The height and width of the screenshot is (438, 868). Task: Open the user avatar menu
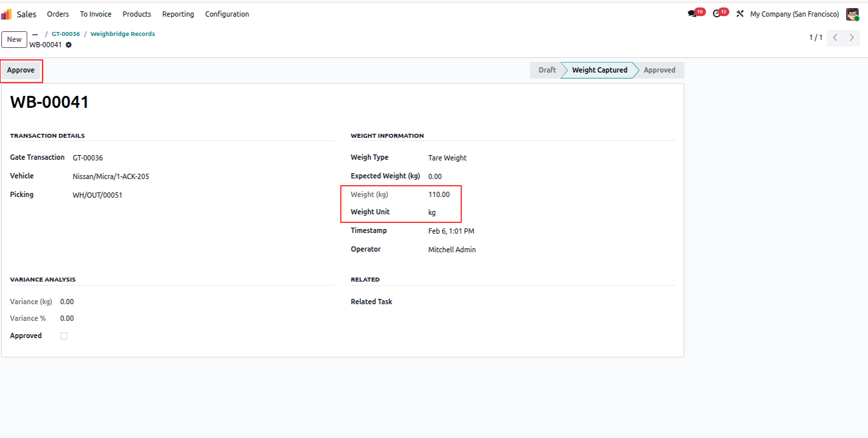pos(852,14)
